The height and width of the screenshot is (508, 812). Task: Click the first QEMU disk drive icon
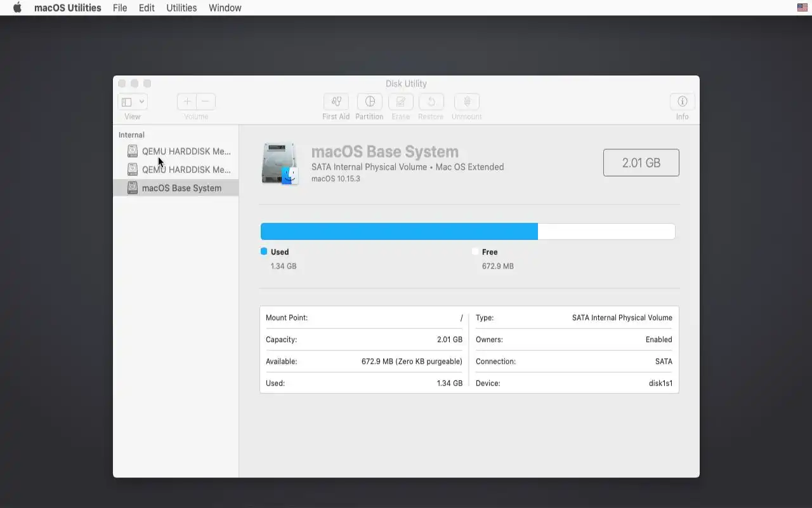[x=132, y=151]
